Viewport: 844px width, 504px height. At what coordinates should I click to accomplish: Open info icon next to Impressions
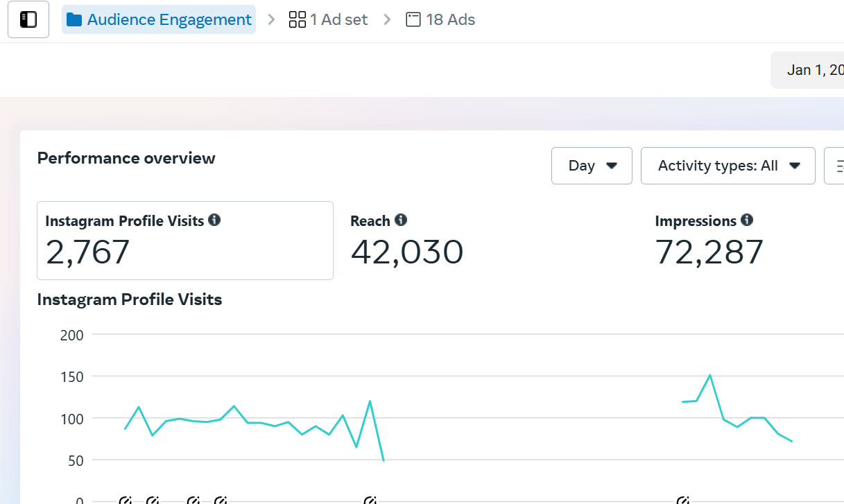click(746, 220)
